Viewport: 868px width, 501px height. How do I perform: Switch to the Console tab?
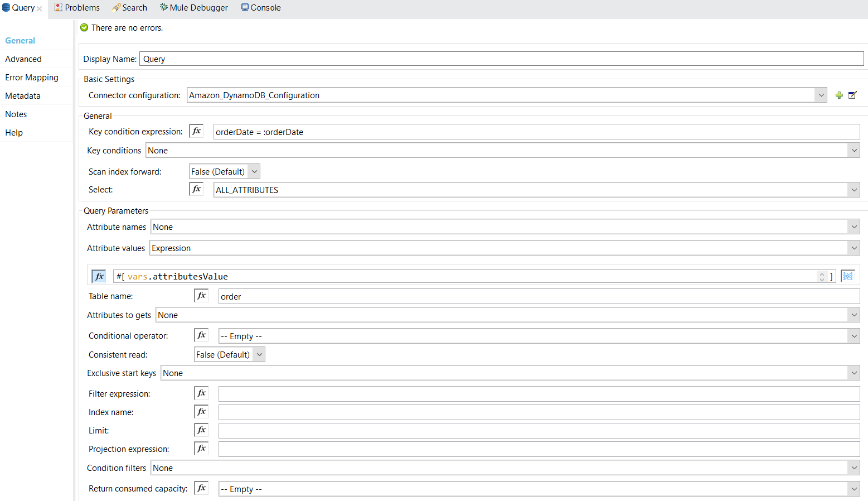(260, 7)
